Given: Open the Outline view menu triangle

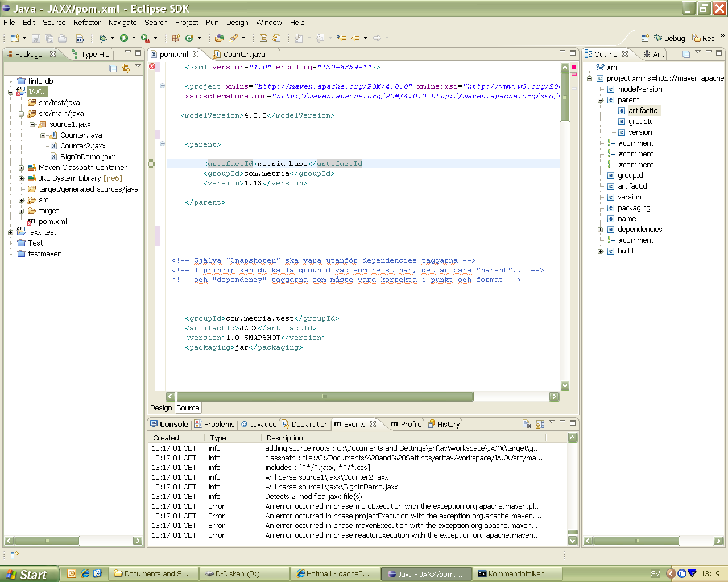Looking at the screenshot, I should point(698,52).
